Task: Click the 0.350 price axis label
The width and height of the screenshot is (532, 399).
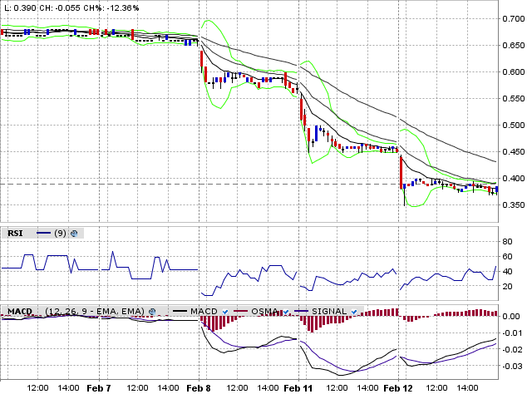Action: click(x=514, y=205)
